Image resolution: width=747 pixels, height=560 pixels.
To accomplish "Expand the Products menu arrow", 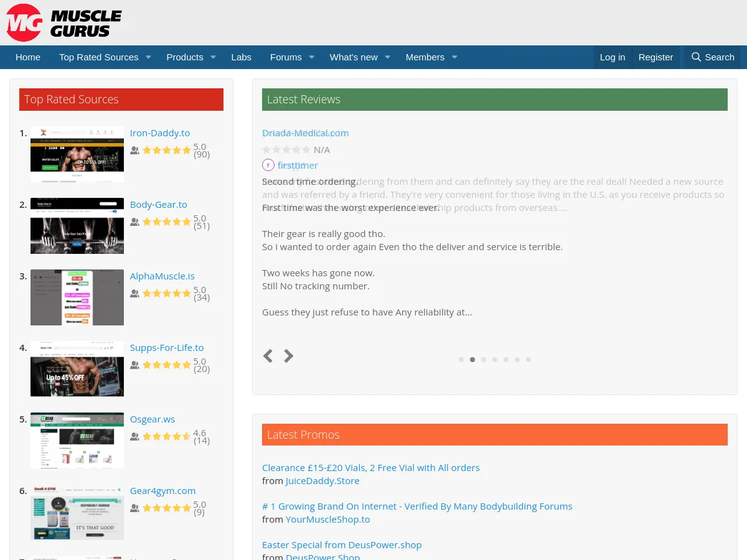I will 213,57.
